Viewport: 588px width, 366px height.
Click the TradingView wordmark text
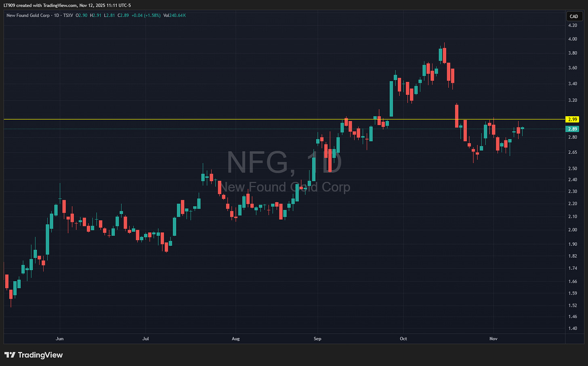point(40,355)
